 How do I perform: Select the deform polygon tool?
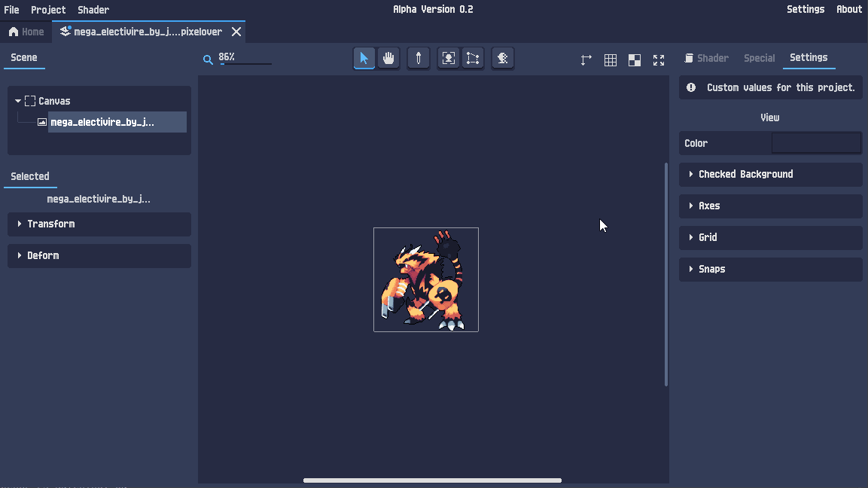tap(473, 58)
